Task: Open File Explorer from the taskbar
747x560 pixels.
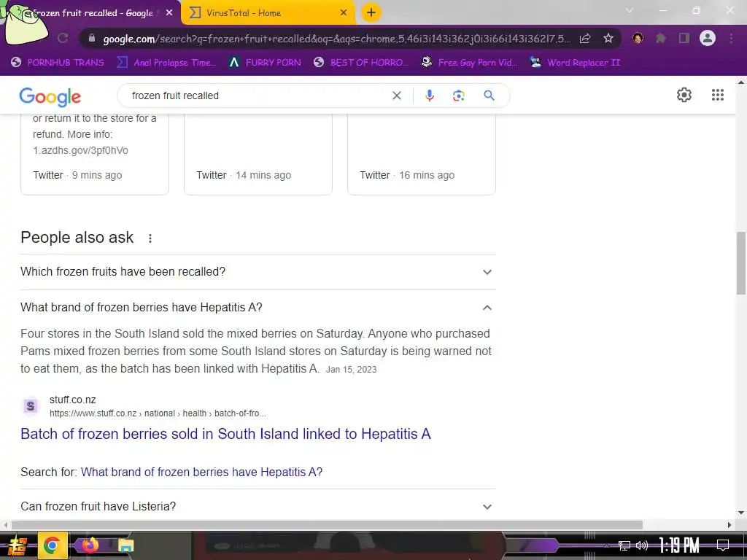Action: [125, 545]
